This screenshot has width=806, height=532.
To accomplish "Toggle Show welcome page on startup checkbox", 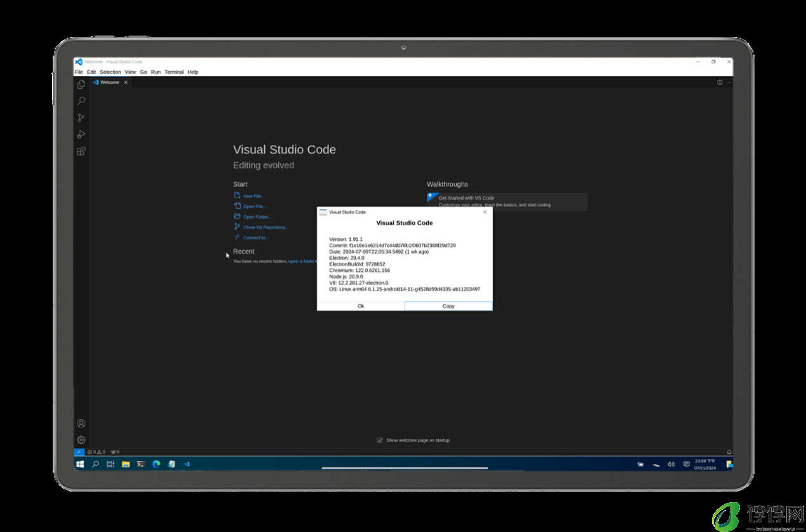I will point(380,440).
